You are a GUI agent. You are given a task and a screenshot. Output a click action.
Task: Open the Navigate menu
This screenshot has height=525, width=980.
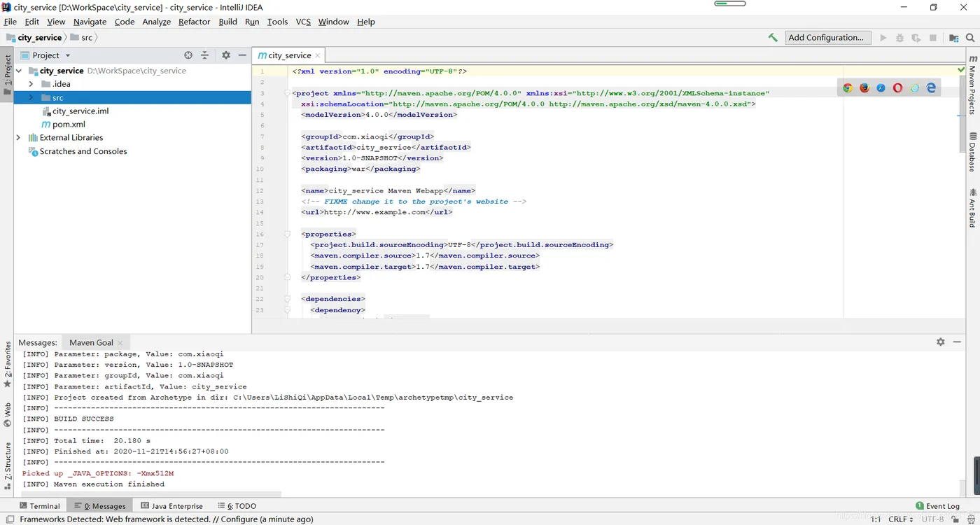90,22
